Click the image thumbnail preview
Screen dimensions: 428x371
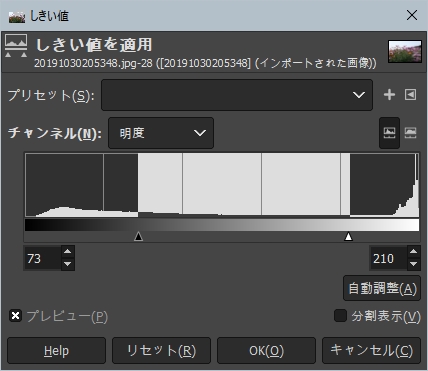click(x=405, y=51)
